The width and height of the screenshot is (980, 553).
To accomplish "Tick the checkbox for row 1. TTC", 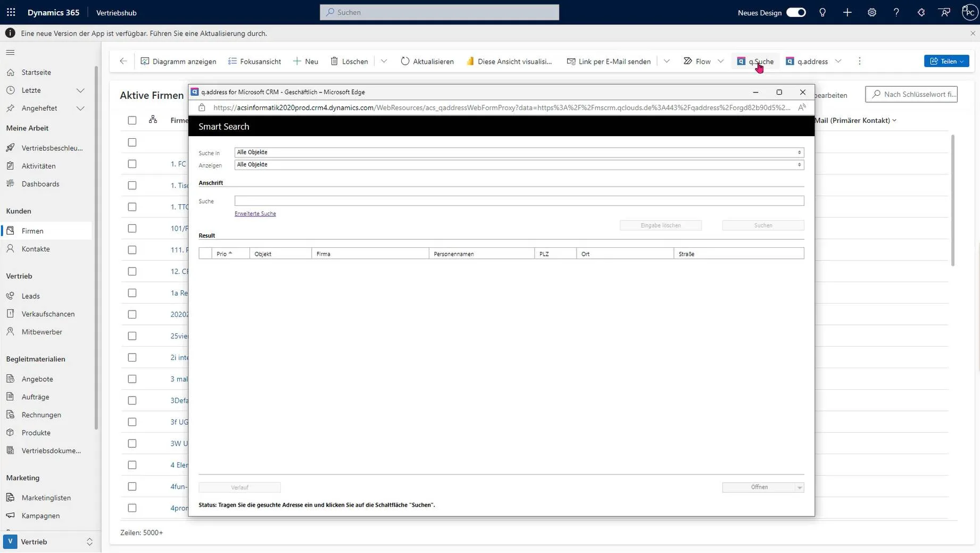I will (x=132, y=207).
